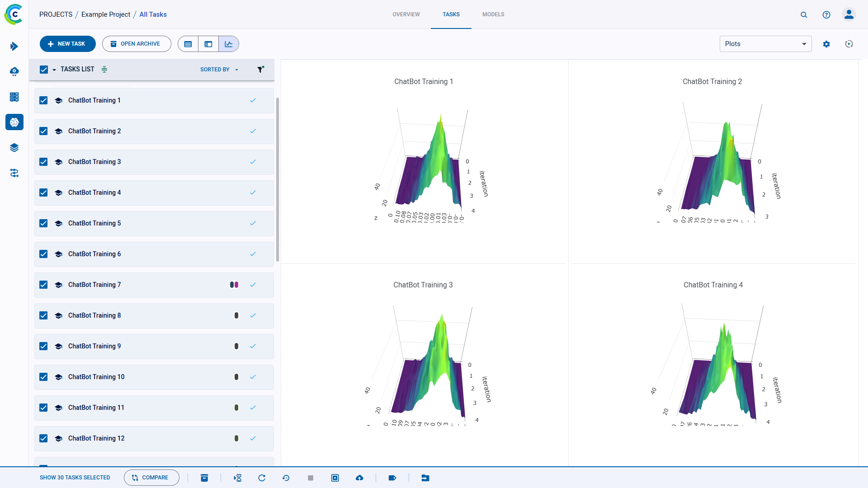Switch to the Overview tab
This screenshot has width=868, height=488.
[x=406, y=14]
